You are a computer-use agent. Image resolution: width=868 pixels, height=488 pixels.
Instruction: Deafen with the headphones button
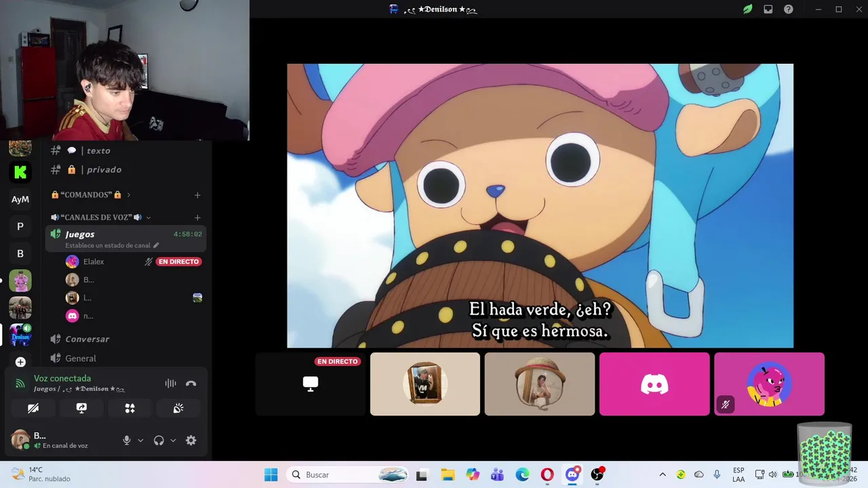tap(159, 441)
